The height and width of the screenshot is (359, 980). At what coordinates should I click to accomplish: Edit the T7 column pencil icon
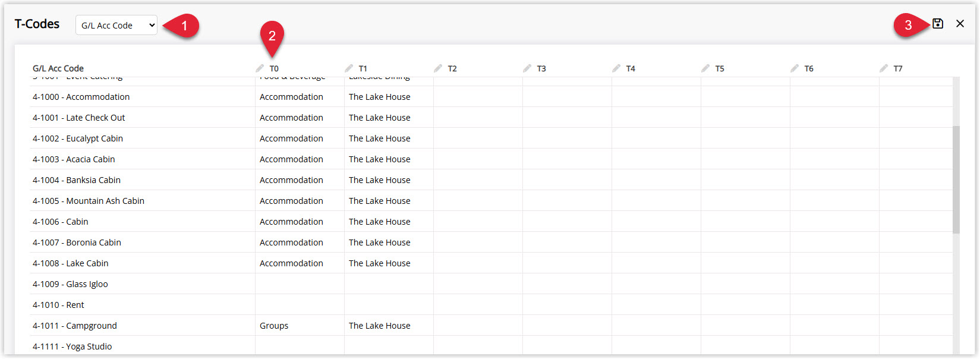[884, 68]
